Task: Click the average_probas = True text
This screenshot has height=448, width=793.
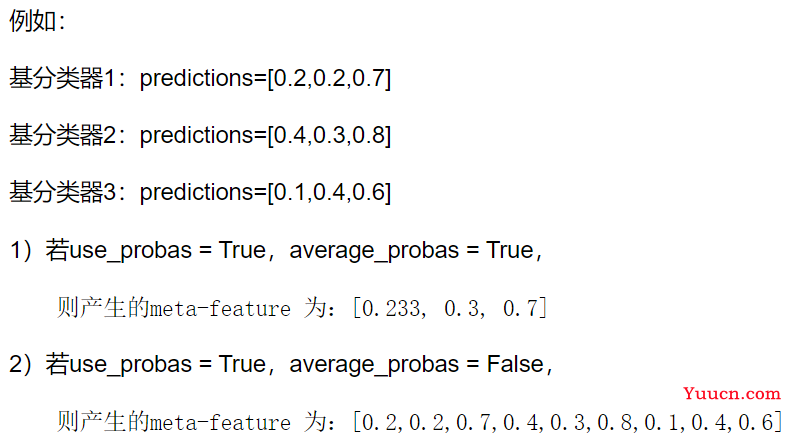Action: tap(411, 251)
